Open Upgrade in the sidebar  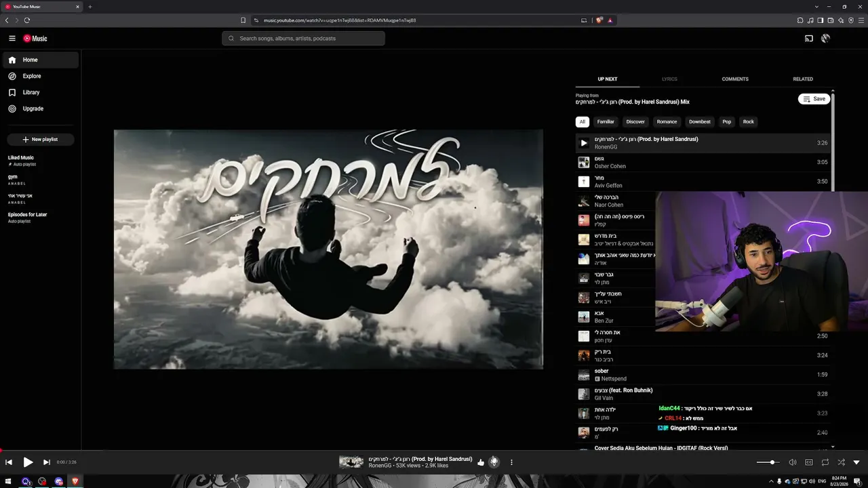tap(41, 108)
